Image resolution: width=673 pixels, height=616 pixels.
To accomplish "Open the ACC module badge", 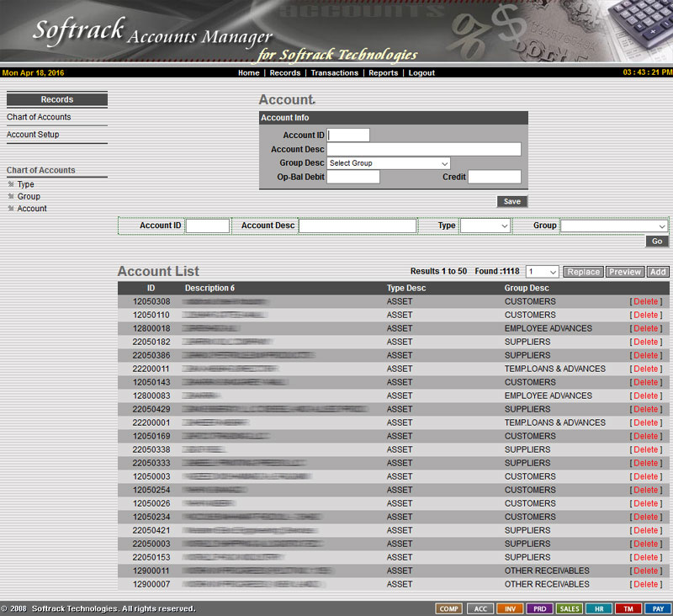I will pos(480,608).
